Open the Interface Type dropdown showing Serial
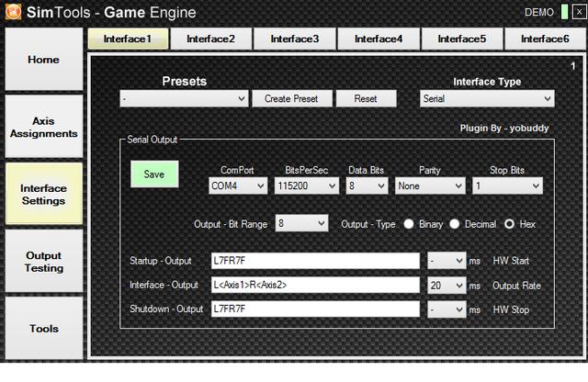This screenshot has height=382, width=588. click(487, 98)
